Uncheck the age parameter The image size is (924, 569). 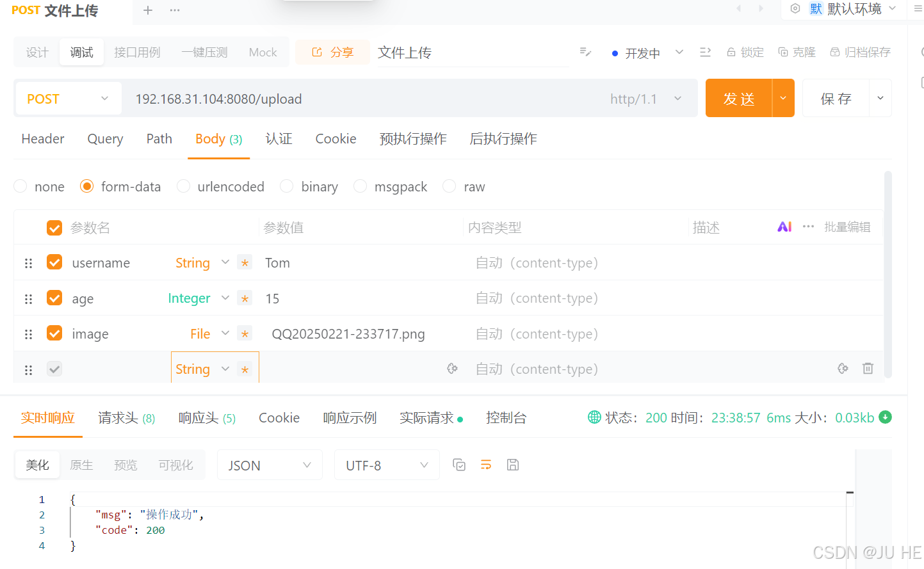[x=54, y=298]
